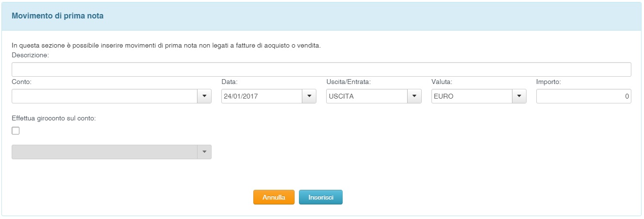The image size is (644, 219).
Task: Click the disabled giroconto dropdown arrow
Action: click(x=204, y=152)
